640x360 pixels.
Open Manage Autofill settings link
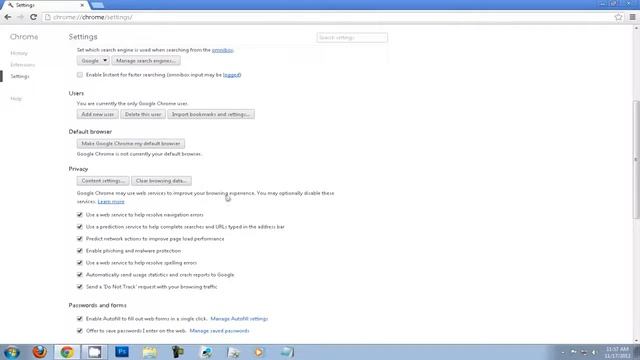point(239,319)
